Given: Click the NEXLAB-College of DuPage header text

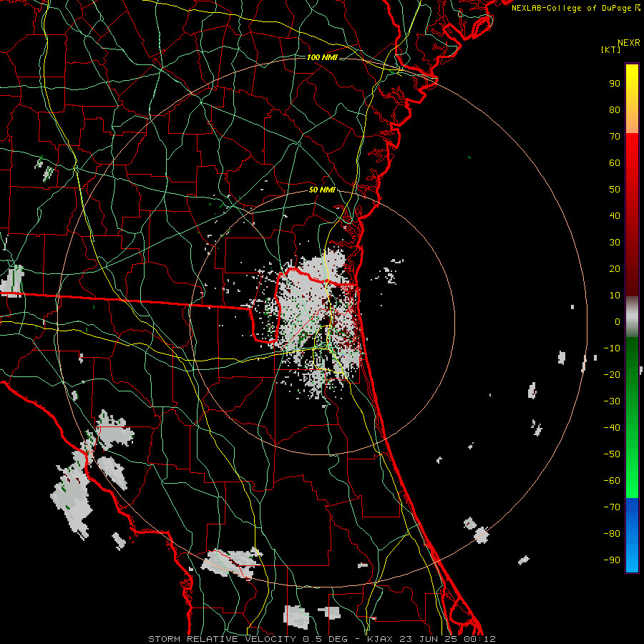Looking at the screenshot, I should point(576,8).
